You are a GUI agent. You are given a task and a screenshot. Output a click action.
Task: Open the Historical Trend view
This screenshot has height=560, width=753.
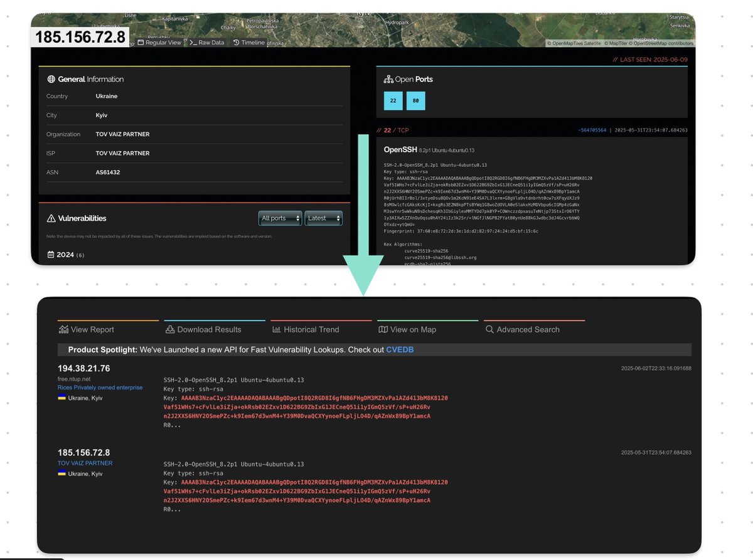tap(305, 329)
